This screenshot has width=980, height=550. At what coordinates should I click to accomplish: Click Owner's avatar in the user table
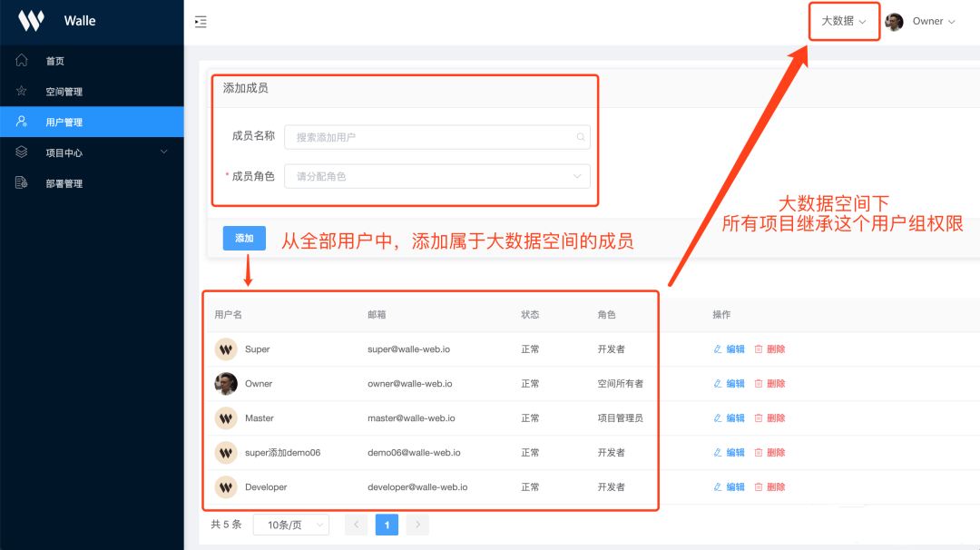click(226, 384)
